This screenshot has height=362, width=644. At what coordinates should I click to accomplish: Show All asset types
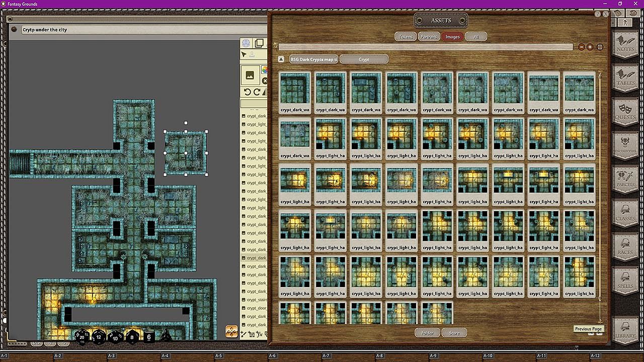[476, 37]
